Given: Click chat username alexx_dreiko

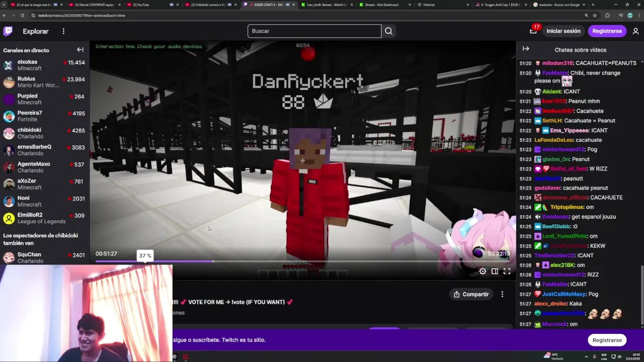Looking at the screenshot, I should (x=551, y=304).
